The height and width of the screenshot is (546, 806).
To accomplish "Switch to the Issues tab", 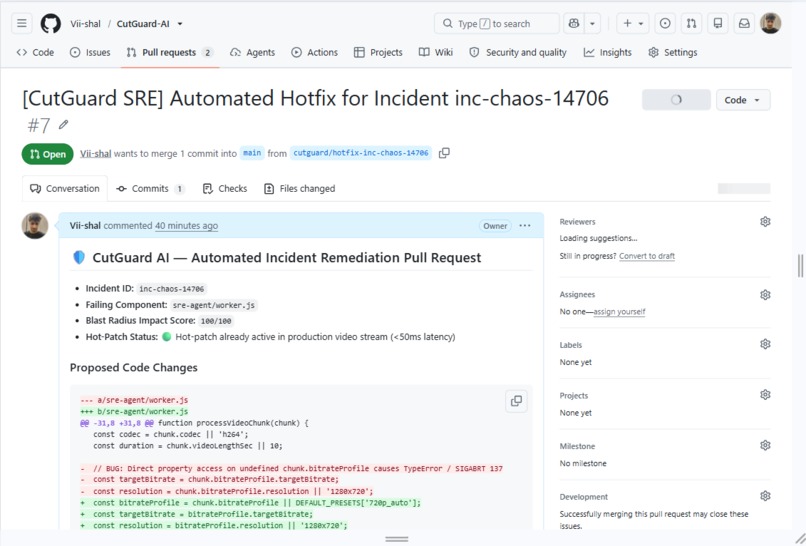I will tap(90, 52).
